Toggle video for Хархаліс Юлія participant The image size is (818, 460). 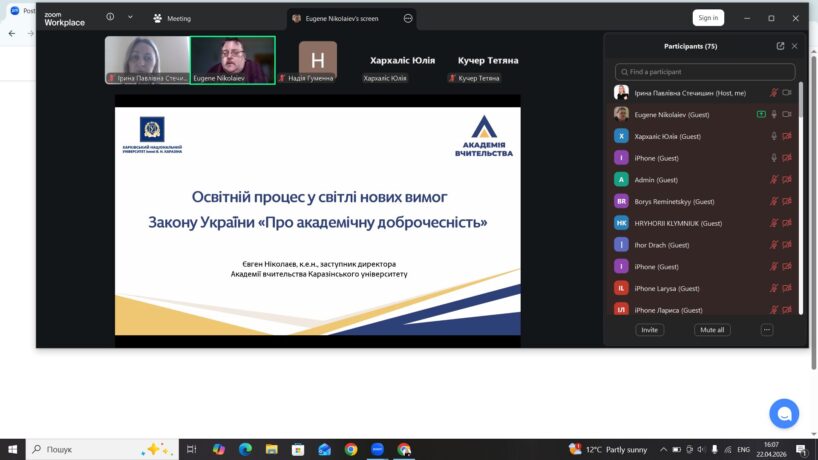(787, 136)
